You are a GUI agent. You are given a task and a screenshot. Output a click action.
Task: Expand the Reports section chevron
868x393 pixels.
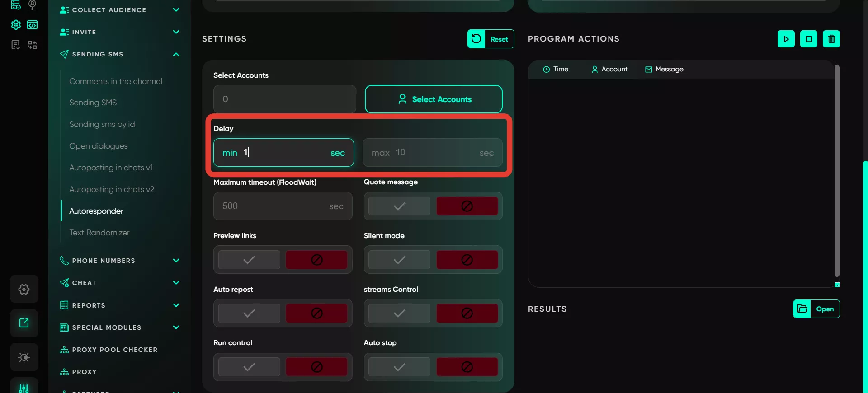[176, 305]
